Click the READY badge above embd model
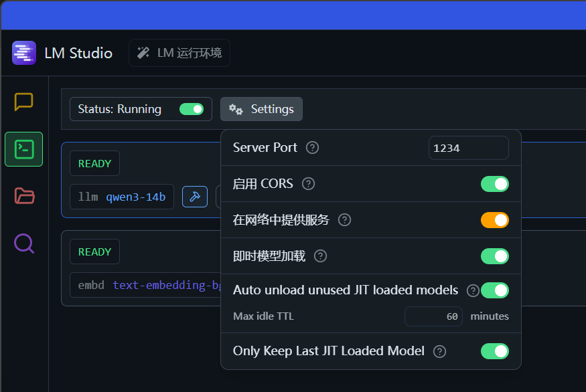Image resolution: width=586 pixels, height=392 pixels. [94, 252]
